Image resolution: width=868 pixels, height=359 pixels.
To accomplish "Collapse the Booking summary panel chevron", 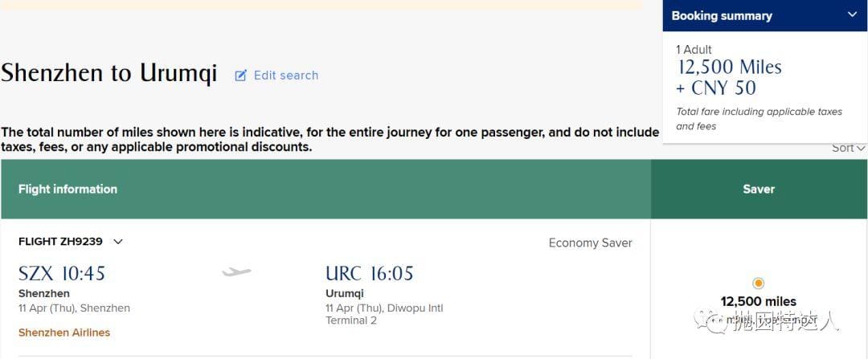I will coord(853,15).
